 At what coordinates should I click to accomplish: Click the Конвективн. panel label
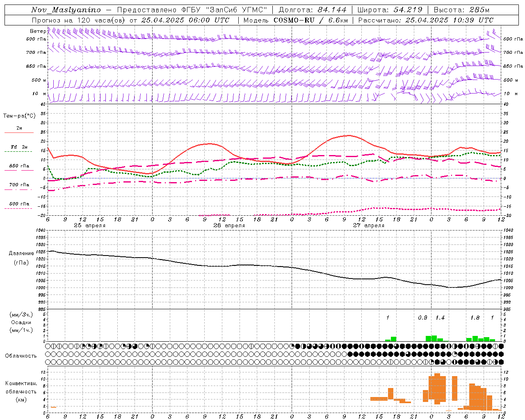click(21, 383)
